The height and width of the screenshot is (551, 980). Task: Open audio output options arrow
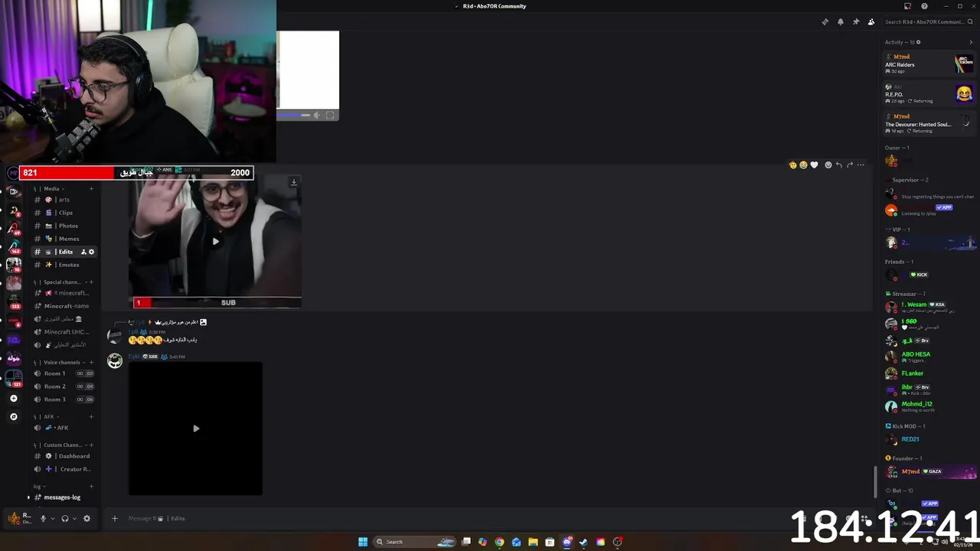coord(74,518)
